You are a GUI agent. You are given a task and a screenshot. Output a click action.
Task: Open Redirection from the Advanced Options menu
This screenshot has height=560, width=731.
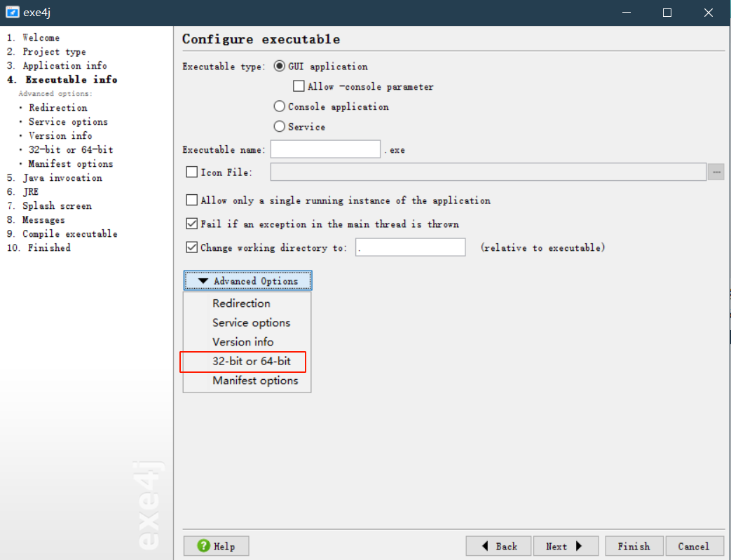[241, 303]
